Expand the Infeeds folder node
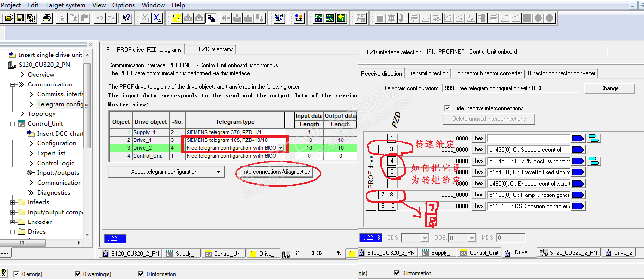Screen dimensions: 644x279 click(x=12, y=202)
